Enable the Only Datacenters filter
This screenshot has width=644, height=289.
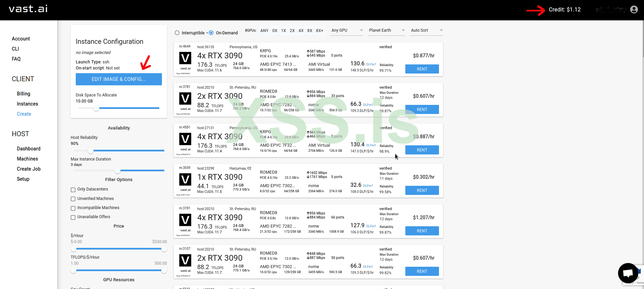pyautogui.click(x=73, y=190)
